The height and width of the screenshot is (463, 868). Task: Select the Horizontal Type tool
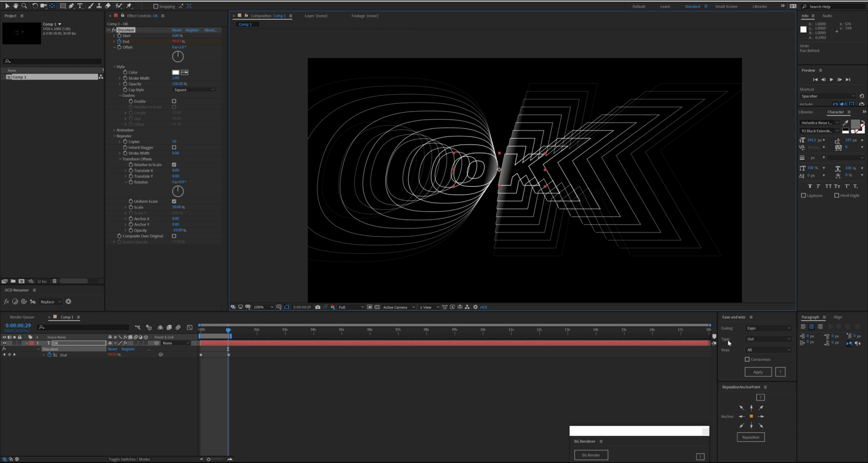(x=80, y=6)
